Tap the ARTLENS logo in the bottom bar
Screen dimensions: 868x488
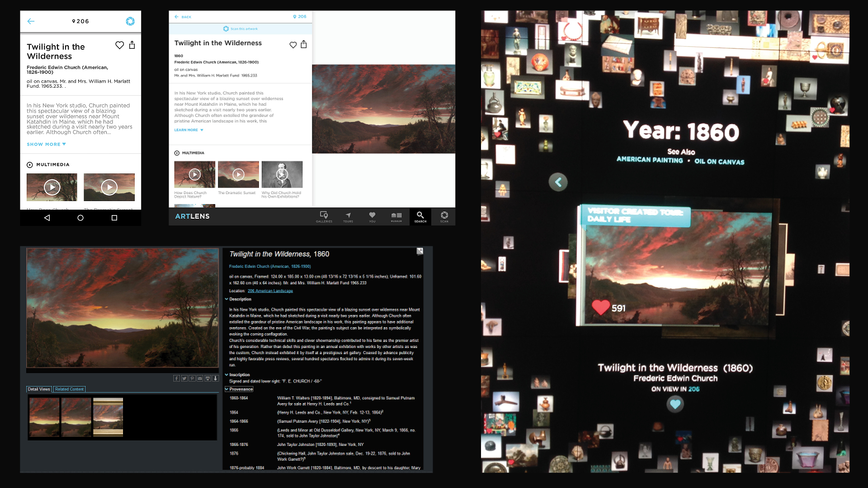click(193, 216)
